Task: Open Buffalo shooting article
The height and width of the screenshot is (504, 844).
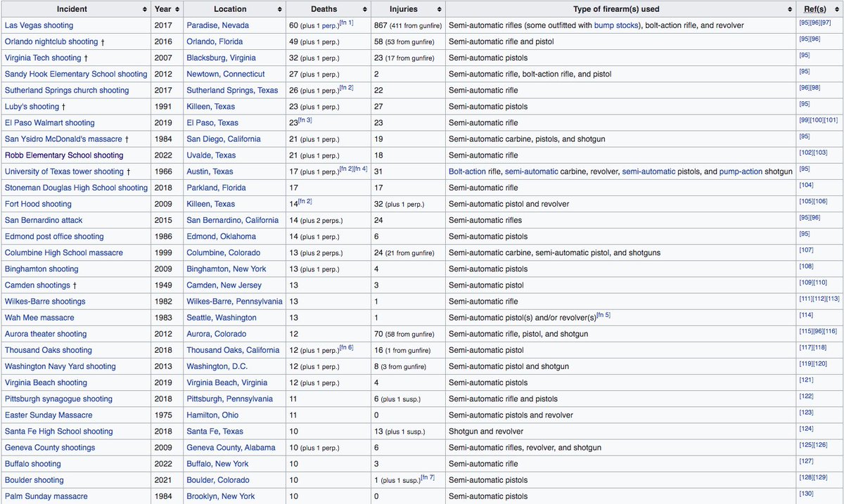Action: coord(33,463)
